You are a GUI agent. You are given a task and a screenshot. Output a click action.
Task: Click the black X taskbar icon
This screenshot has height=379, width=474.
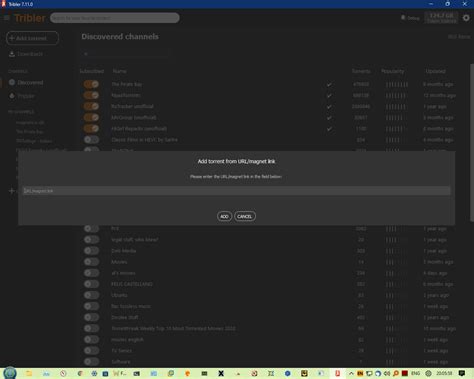pos(221,373)
